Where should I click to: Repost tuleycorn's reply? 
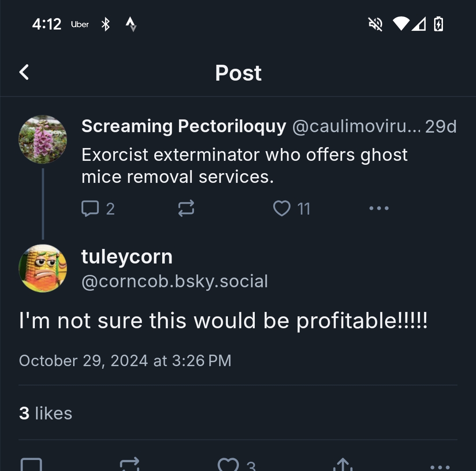(x=130, y=464)
